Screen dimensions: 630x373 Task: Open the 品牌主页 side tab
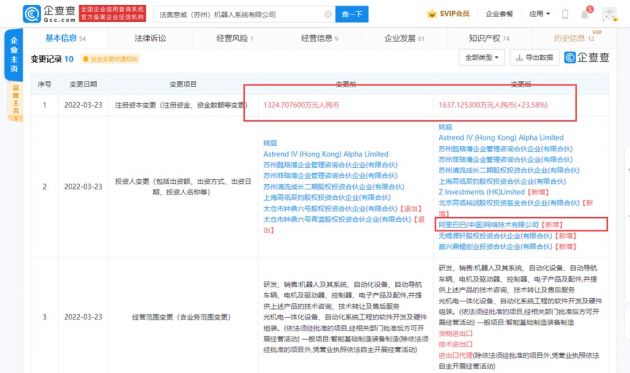(16, 102)
